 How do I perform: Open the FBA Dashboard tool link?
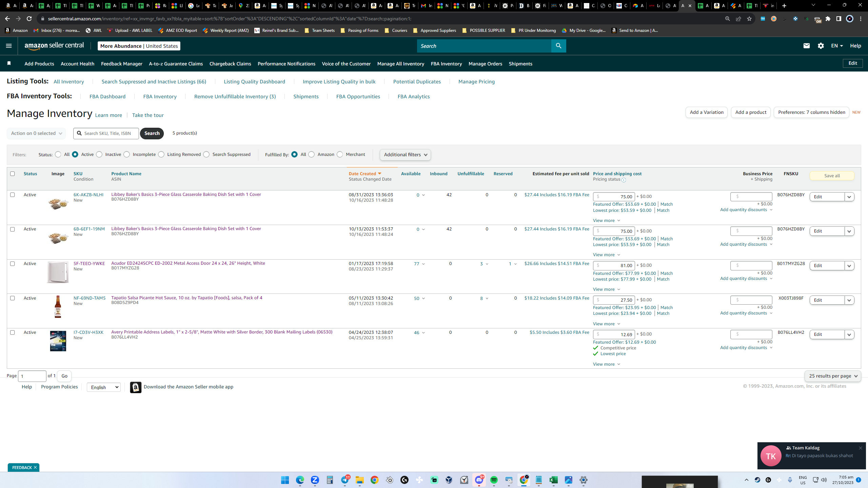107,97
